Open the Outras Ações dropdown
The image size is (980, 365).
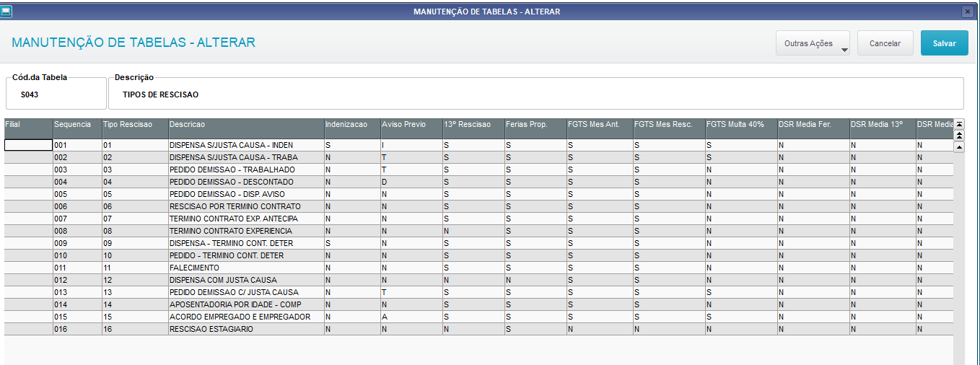pos(813,43)
